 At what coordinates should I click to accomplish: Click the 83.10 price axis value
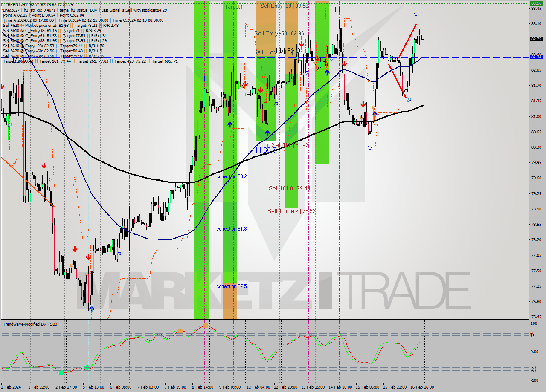(x=536, y=24)
